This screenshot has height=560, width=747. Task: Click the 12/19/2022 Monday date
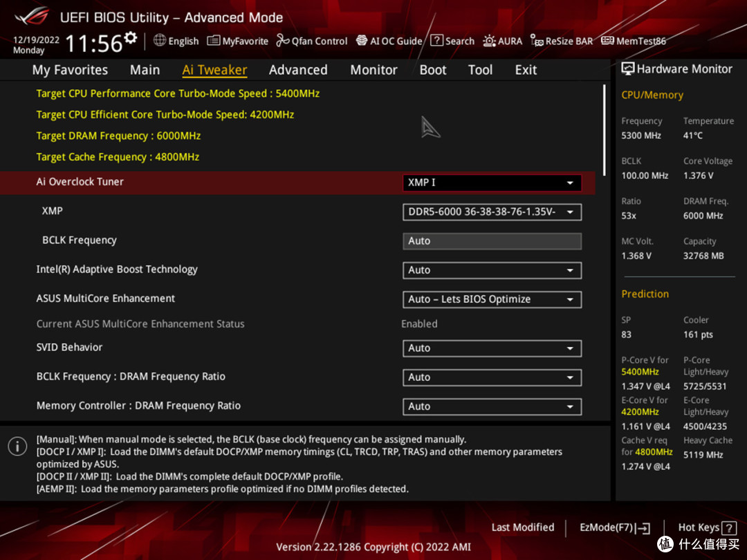pyautogui.click(x=36, y=45)
